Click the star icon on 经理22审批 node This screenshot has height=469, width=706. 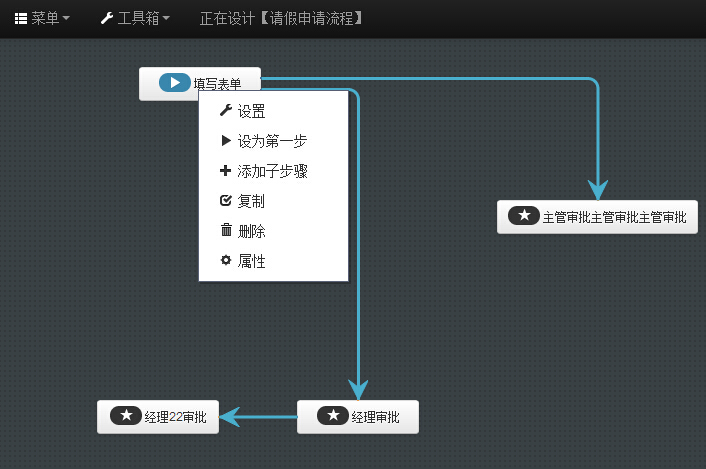(126, 416)
